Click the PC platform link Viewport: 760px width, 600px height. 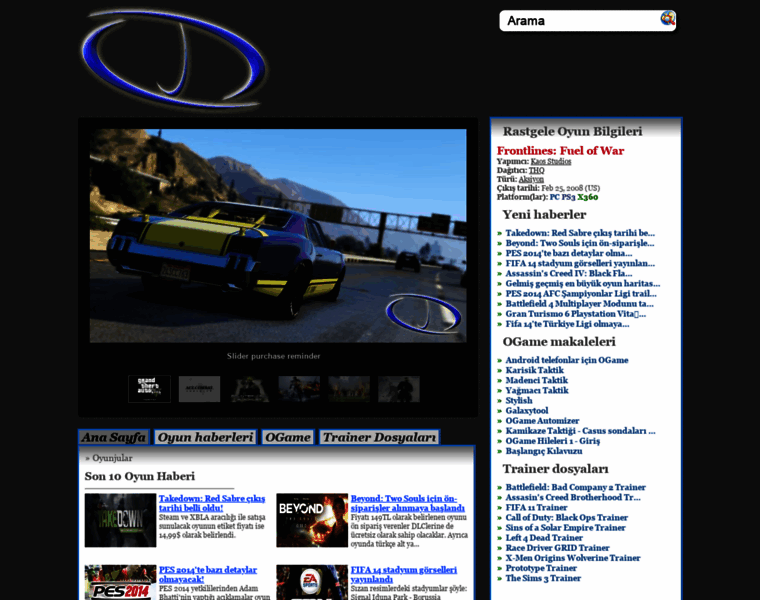554,197
